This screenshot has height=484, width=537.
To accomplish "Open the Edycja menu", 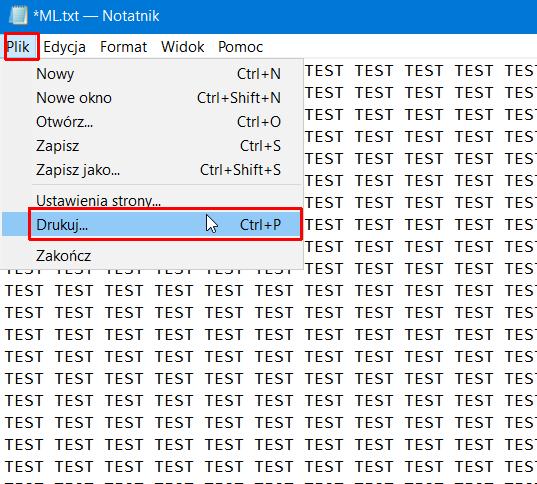I will pos(64,47).
